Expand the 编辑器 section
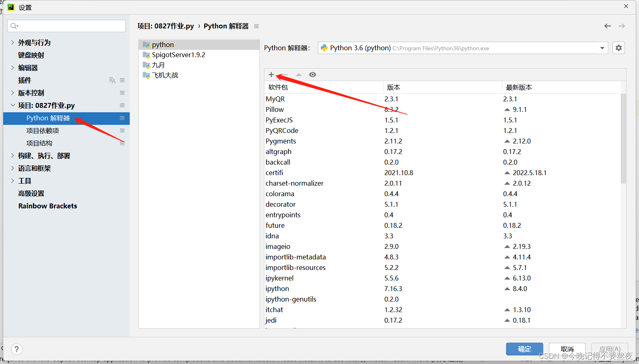Screen dimensions: 639x364 pos(13,68)
